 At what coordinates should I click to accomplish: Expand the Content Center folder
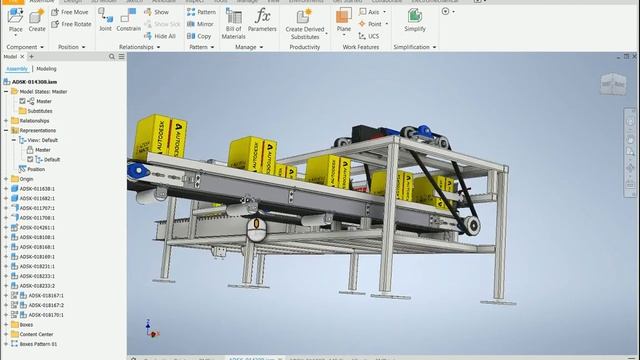tap(6, 334)
